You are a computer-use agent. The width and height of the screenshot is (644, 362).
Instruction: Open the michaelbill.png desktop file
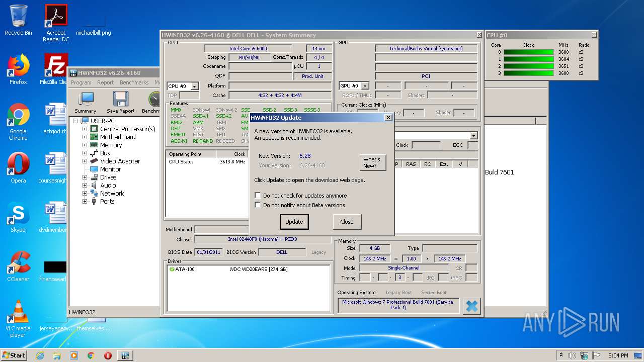click(x=94, y=25)
